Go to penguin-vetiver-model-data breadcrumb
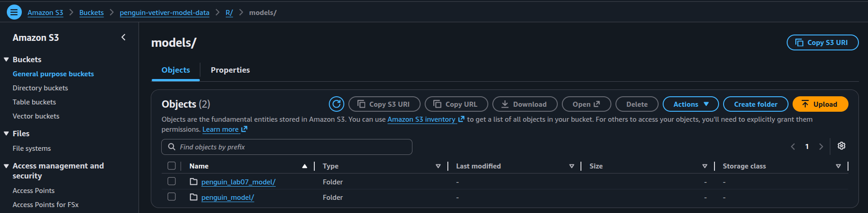The height and width of the screenshot is (213, 868). click(x=164, y=12)
